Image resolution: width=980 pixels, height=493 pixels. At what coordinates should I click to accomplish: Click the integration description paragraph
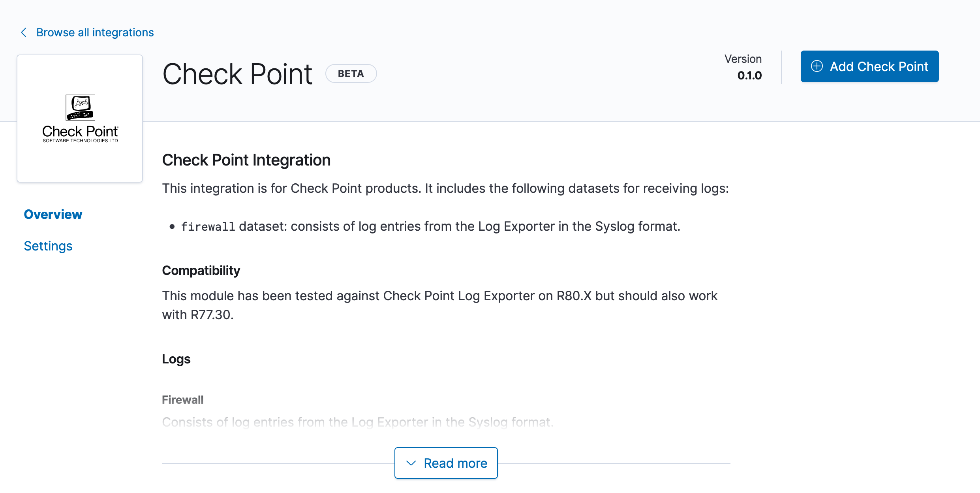click(445, 188)
